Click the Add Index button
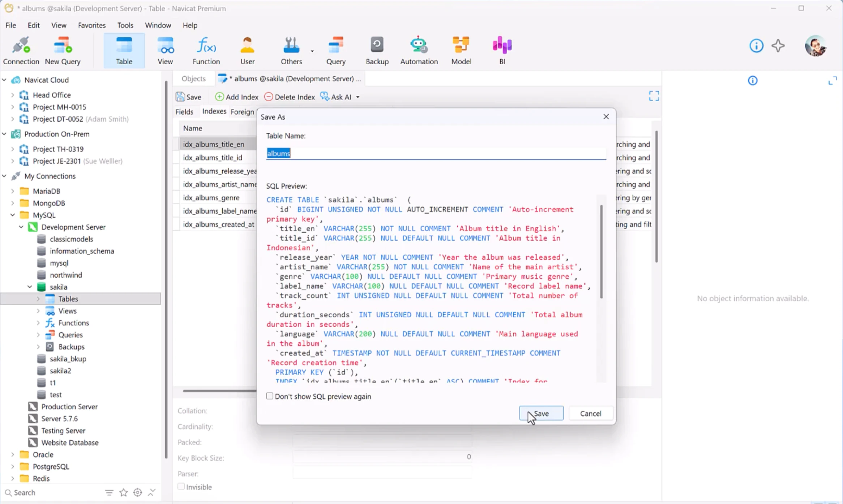 (x=237, y=97)
